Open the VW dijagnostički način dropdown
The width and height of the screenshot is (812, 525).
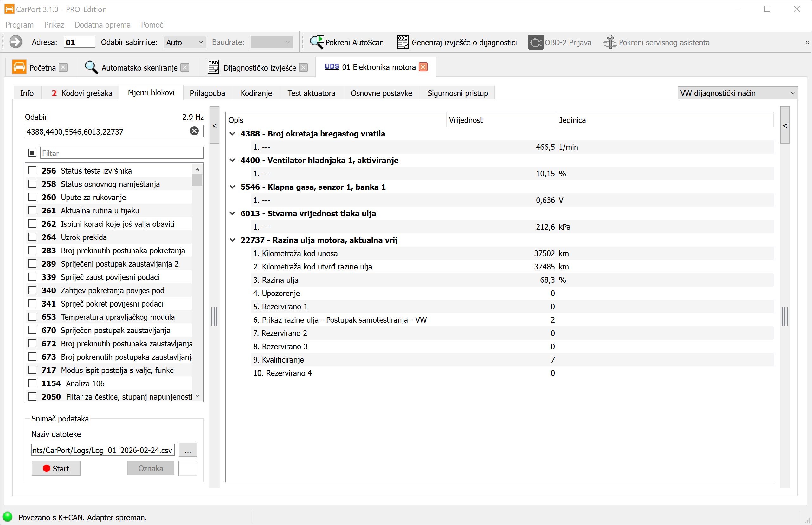point(737,93)
